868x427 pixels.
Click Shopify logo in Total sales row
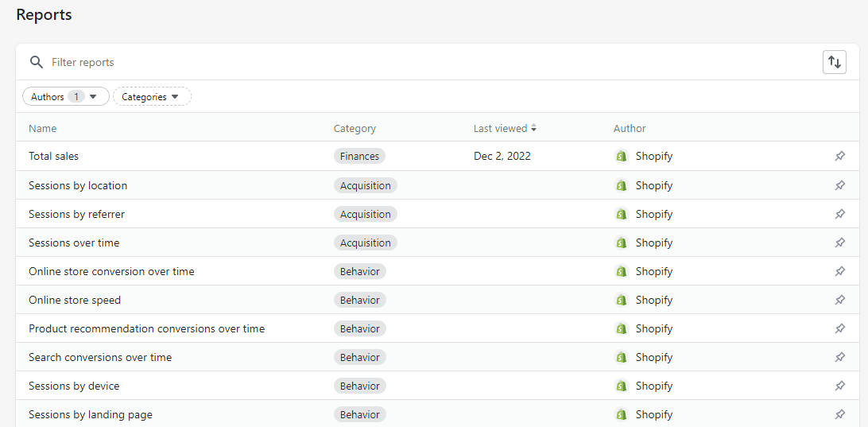(622, 156)
